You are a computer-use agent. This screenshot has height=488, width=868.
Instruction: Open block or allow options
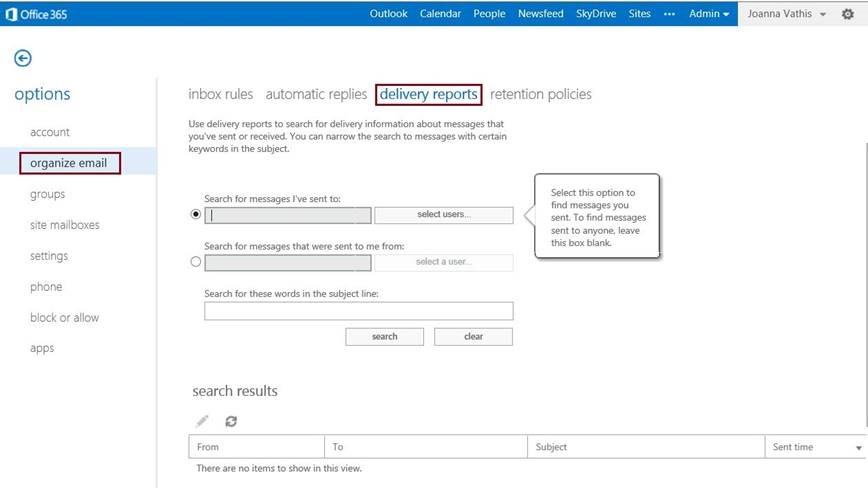point(64,318)
